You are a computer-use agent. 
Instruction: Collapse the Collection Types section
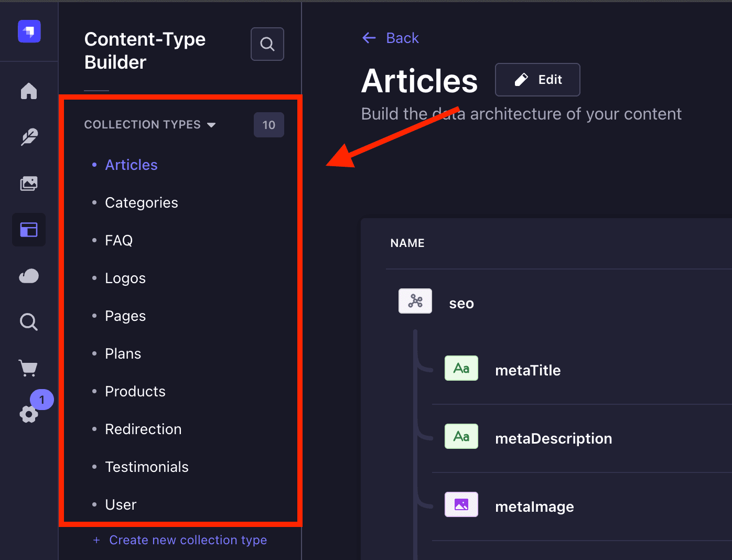[150, 125]
